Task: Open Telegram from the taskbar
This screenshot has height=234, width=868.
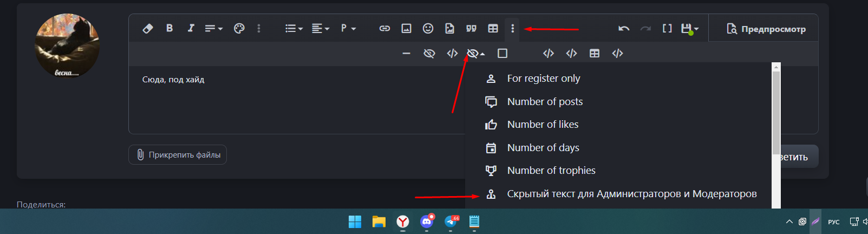Action: coord(451,222)
